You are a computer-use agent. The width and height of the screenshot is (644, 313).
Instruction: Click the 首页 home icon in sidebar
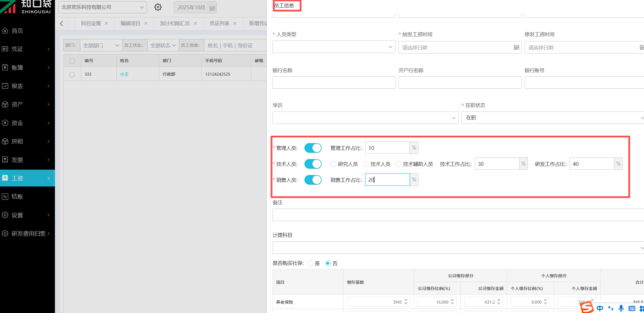coord(5,31)
